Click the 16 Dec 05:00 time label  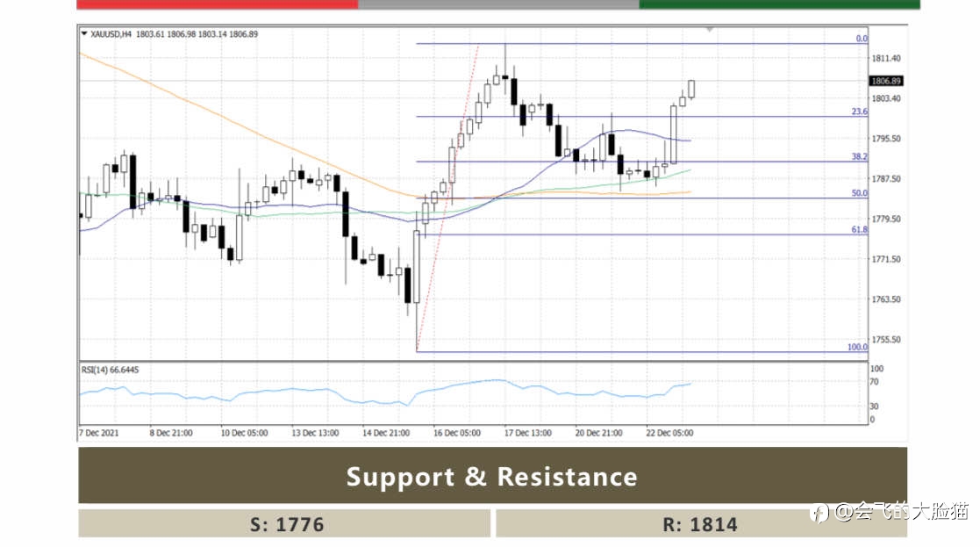coord(457,433)
